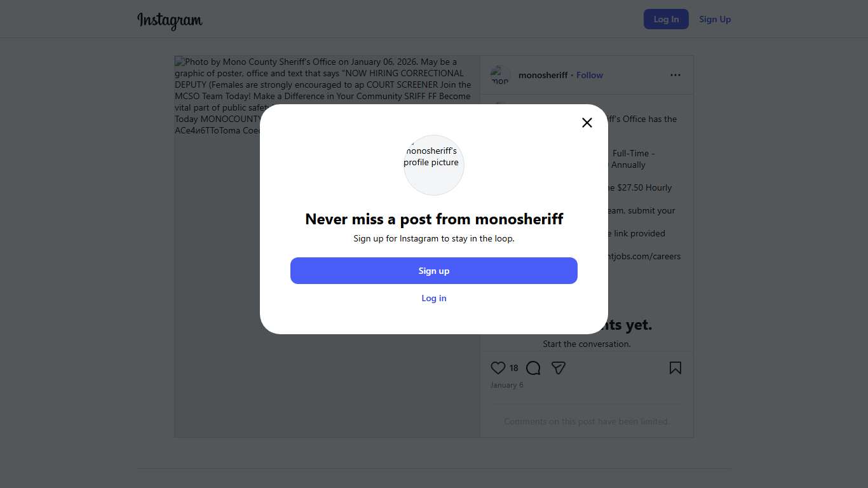This screenshot has height=488, width=868.
Task: Click the January 6 post date
Action: [x=506, y=385]
